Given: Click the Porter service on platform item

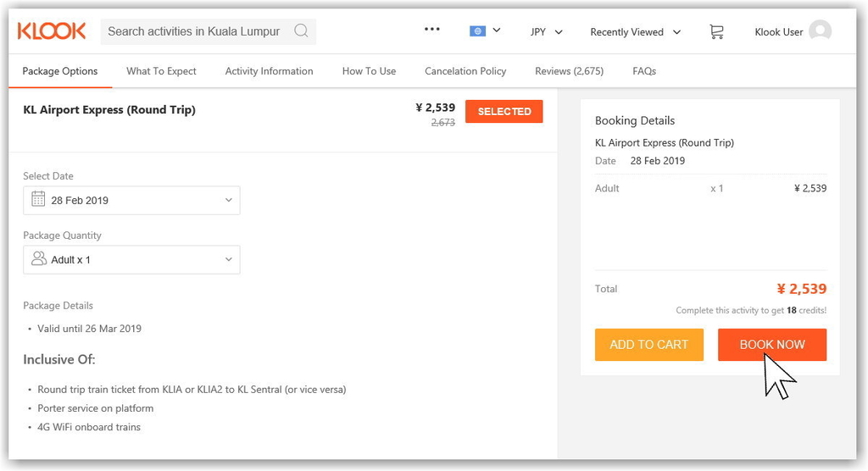Looking at the screenshot, I should (x=95, y=408).
